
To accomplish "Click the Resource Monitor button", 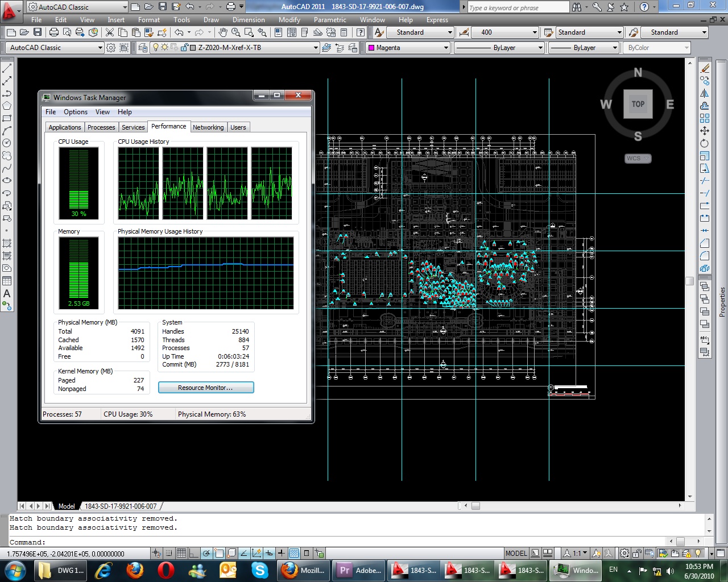I will coord(206,388).
